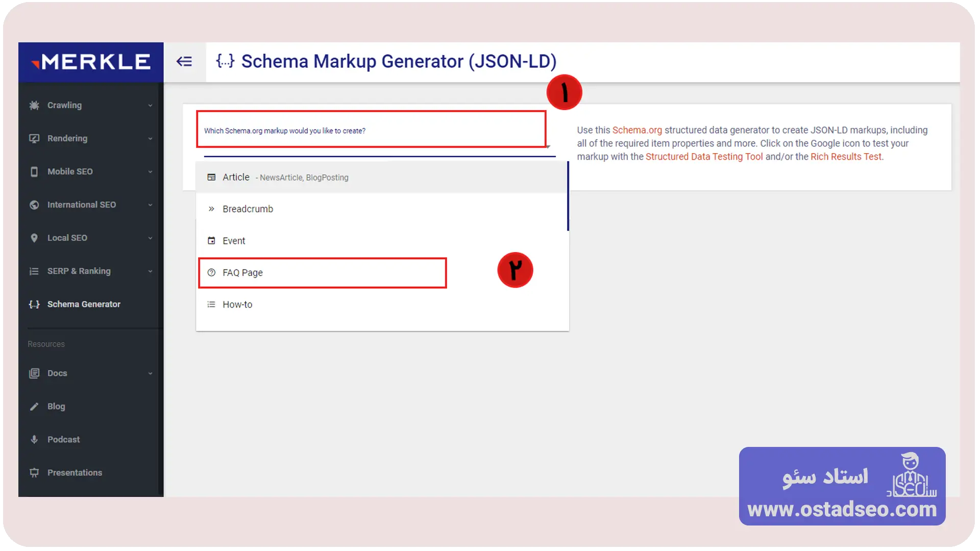Click the FAQ Page question-mark icon
Viewport: 980px width, 551px height.
pyautogui.click(x=211, y=272)
